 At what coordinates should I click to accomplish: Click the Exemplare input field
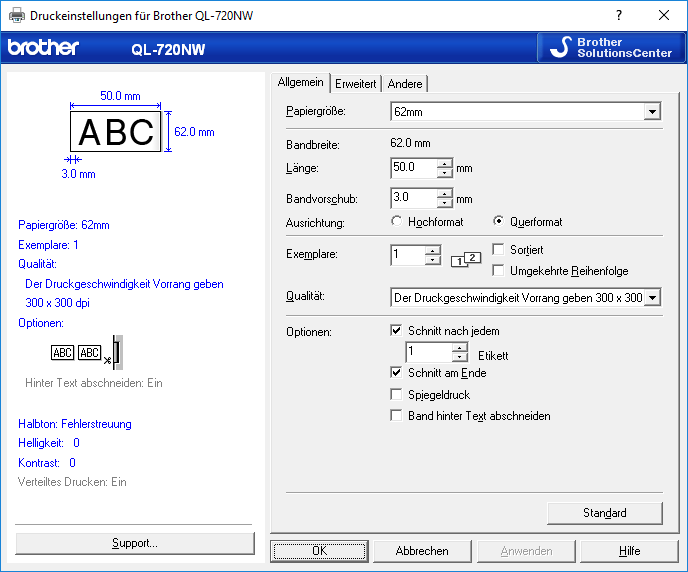[408, 255]
